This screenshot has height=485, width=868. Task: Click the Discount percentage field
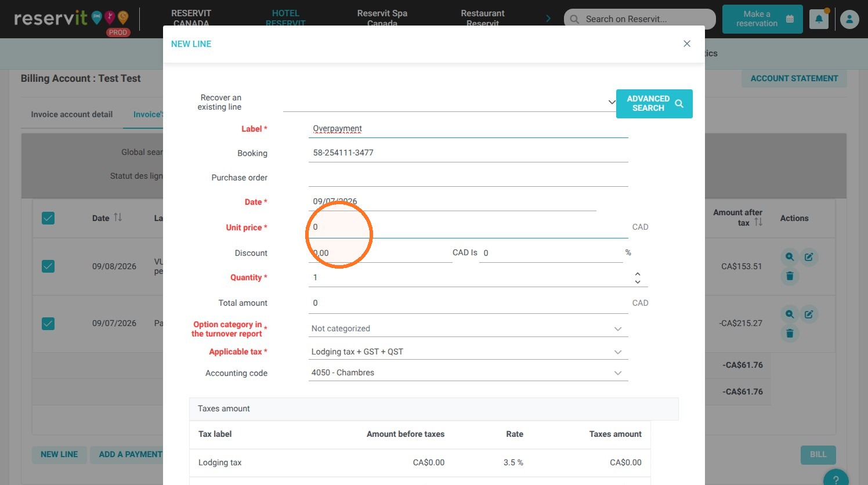tap(551, 253)
